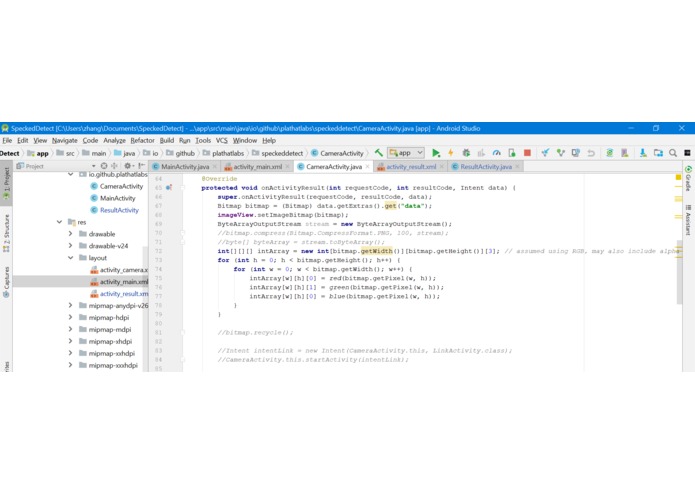This screenshot has width=695, height=494.
Task: Start debugging with the bug icon
Action: [466, 153]
